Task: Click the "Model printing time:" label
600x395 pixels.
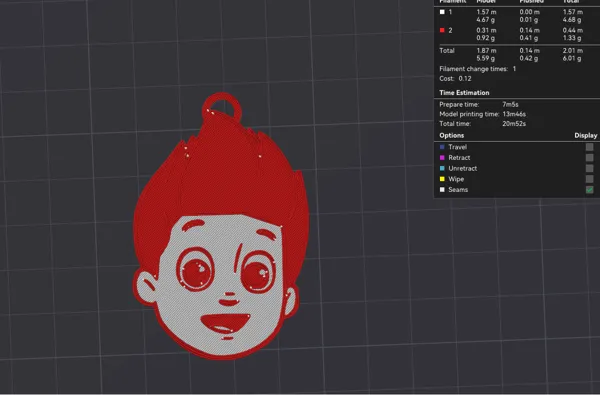Action: click(469, 114)
